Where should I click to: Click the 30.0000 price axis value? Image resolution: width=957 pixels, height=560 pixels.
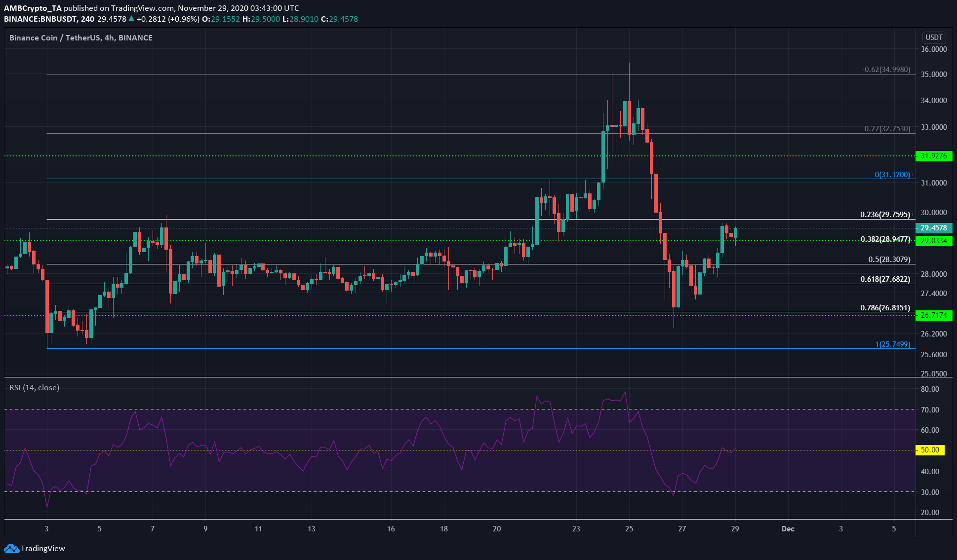pos(934,213)
